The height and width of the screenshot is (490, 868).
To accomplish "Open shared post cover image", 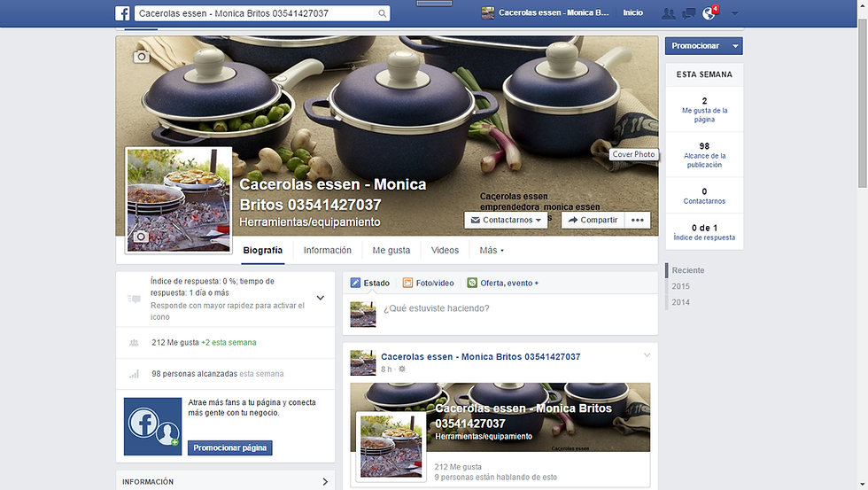I will click(500, 417).
